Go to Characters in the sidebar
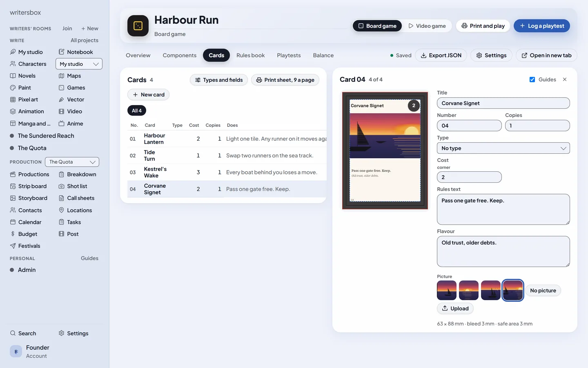588x368 pixels. [28, 64]
